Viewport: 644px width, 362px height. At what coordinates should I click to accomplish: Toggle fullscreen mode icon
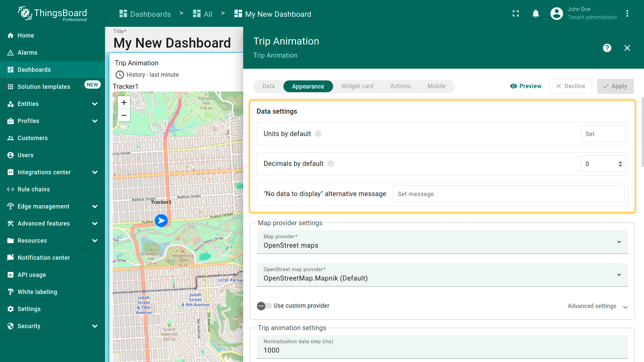[x=516, y=13]
